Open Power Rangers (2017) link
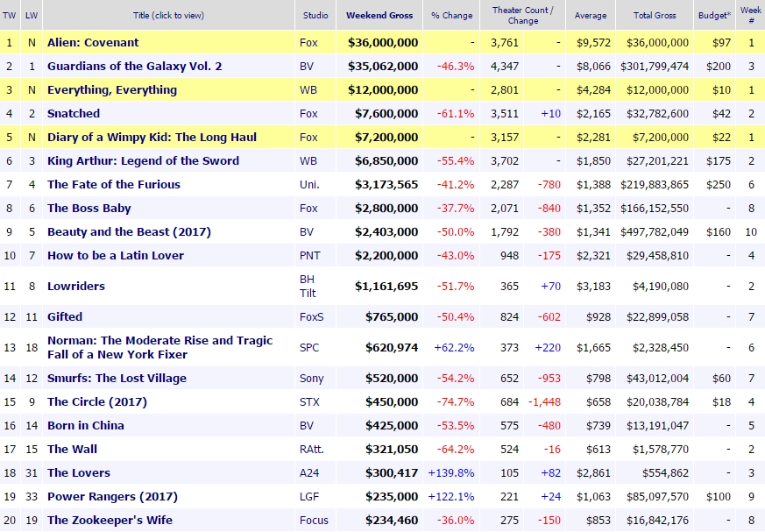This screenshot has width=765, height=532. [112, 496]
